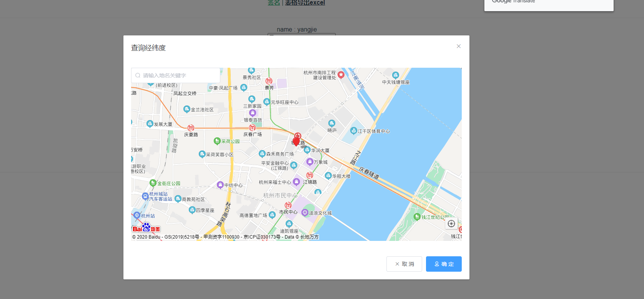Select the red location marker pin
This screenshot has height=299, width=644.
[x=296, y=141]
